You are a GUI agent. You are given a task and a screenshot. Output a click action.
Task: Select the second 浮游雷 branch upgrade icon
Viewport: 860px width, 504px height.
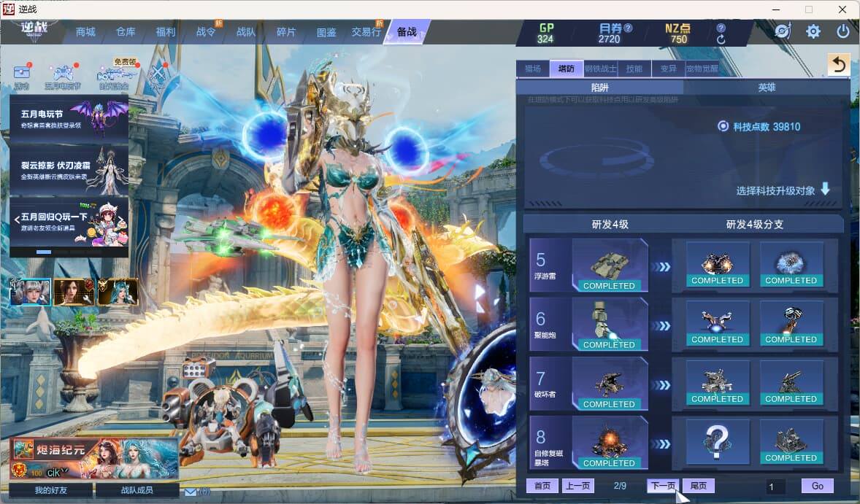791,265
